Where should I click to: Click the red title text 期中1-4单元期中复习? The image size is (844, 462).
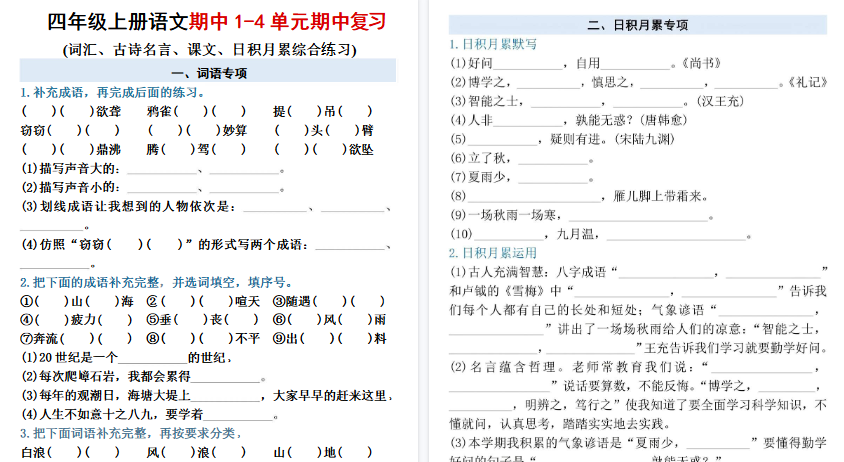287,22
